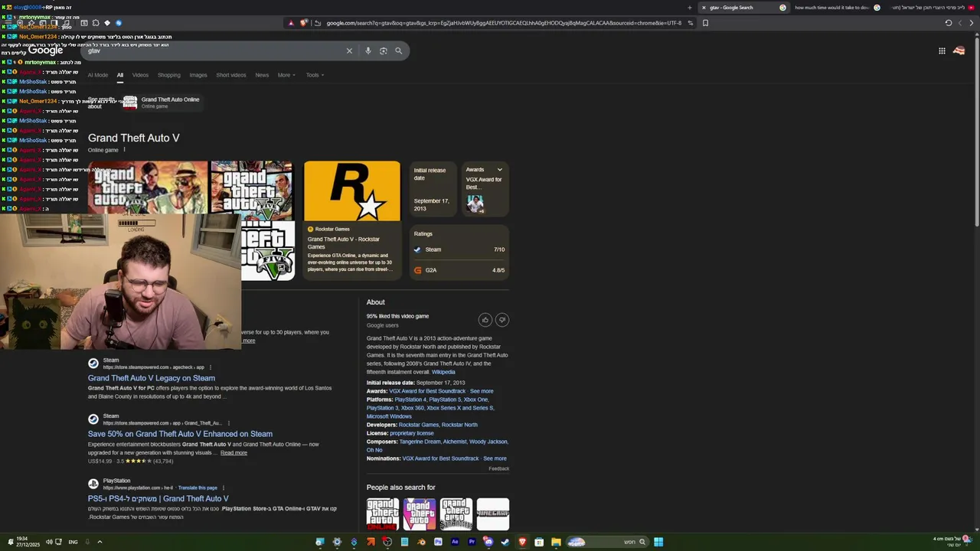Open Brave Shields lion icon in address bar
The height and width of the screenshot is (551, 980).
pos(303,23)
